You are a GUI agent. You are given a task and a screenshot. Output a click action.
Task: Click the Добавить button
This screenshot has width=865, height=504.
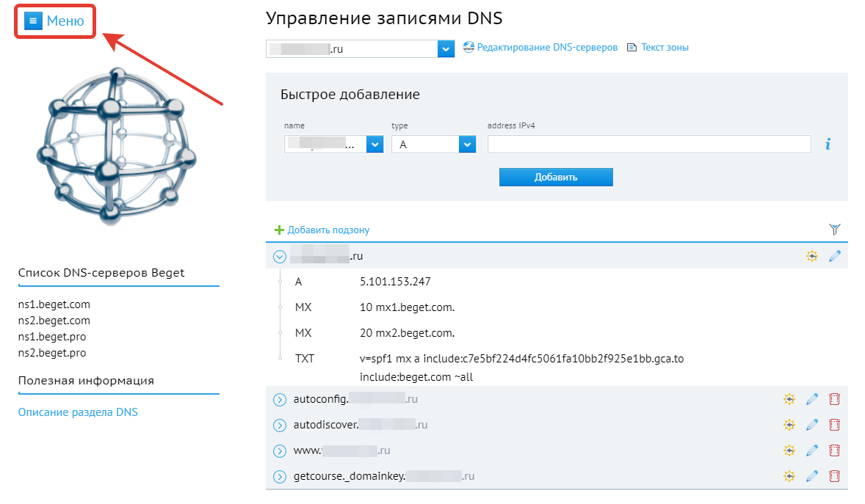pyautogui.click(x=556, y=177)
